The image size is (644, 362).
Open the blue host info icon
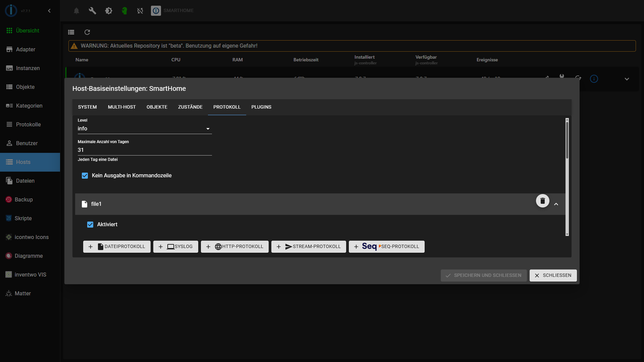tap(594, 79)
